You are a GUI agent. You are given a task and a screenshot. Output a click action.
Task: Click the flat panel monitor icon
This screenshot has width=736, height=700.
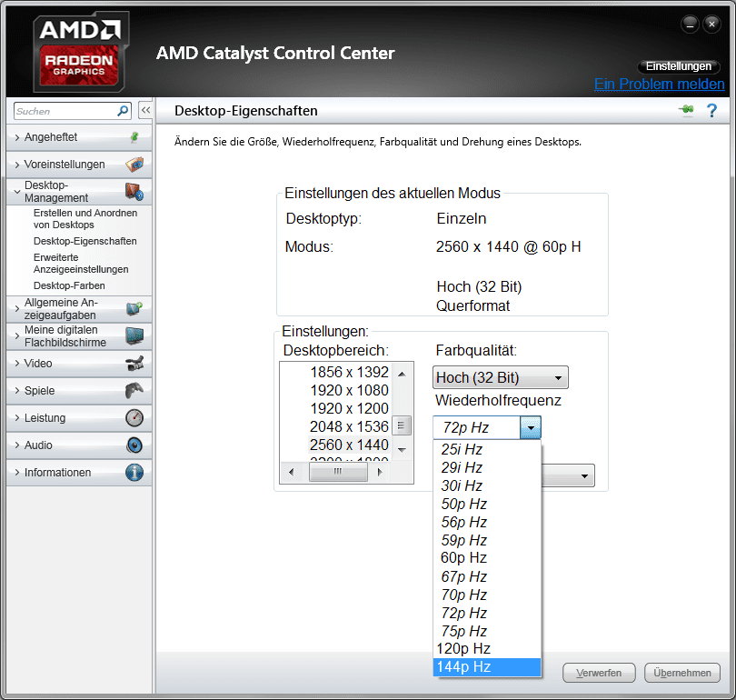pyautogui.click(x=134, y=336)
